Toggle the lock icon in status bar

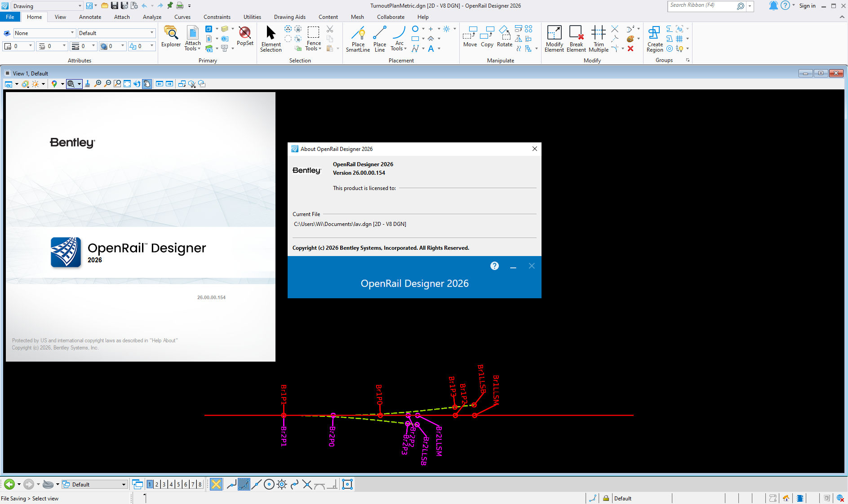(606, 498)
